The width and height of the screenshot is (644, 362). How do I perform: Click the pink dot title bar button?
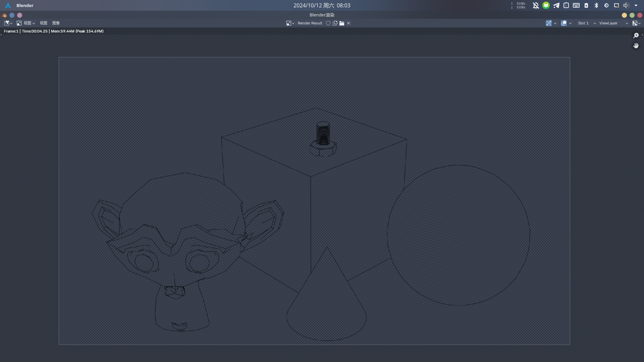tap(20, 15)
